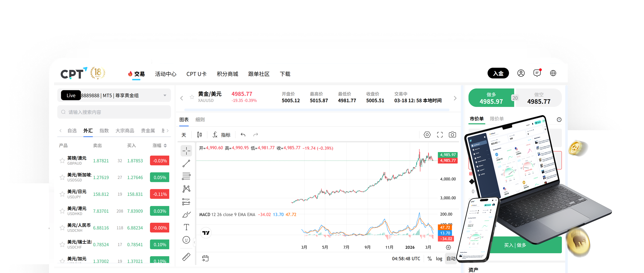Click the product search input field
This screenshot has width=644, height=273.
[114, 112]
